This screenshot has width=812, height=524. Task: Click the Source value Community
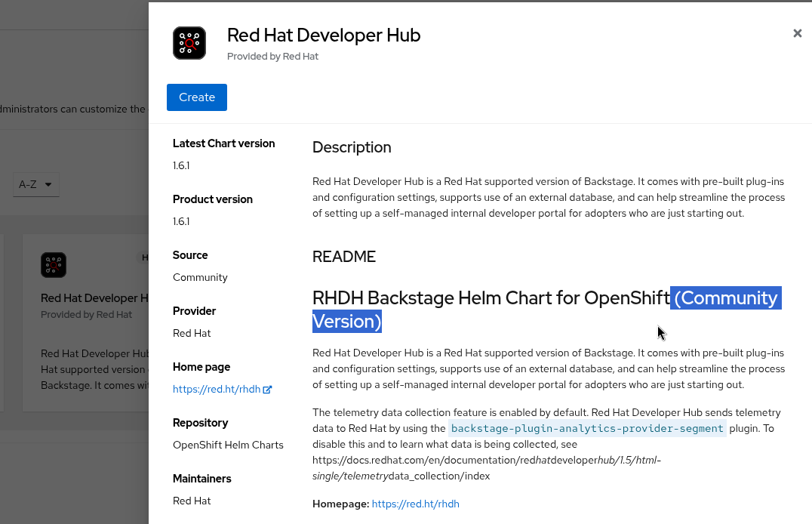click(200, 277)
